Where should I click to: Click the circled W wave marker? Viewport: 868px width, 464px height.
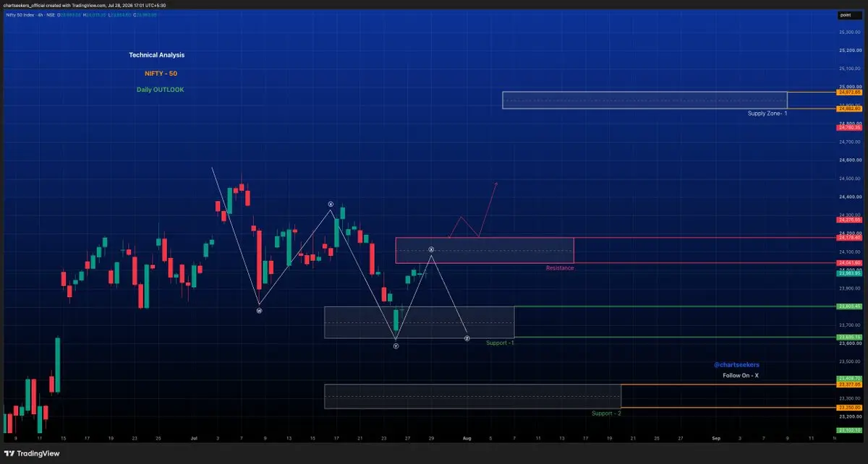259,311
